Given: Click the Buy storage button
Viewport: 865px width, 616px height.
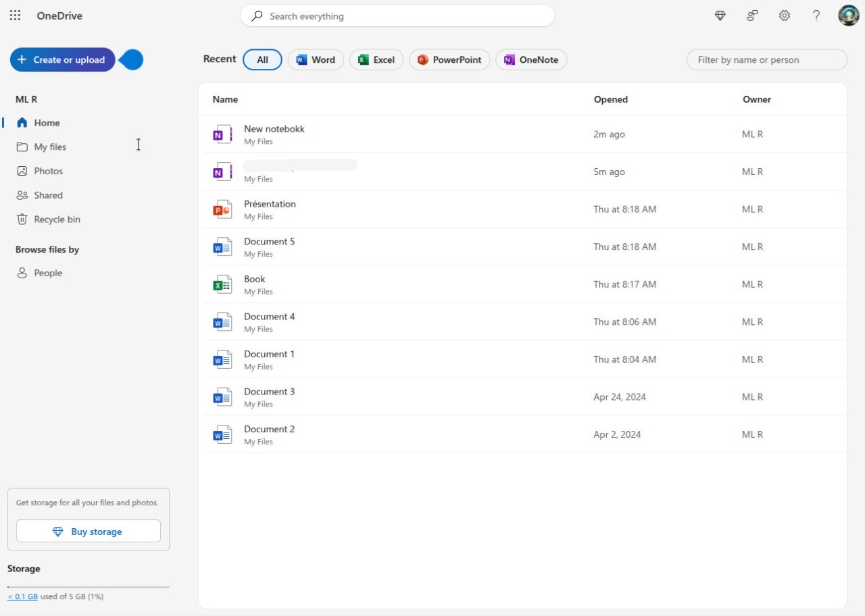Looking at the screenshot, I should pyautogui.click(x=88, y=532).
